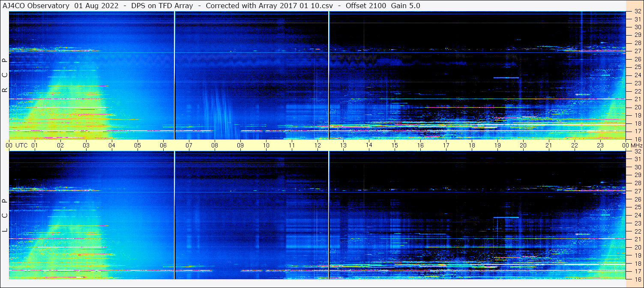Click the UTC label on the time axis
The image size is (644, 288).
(x=21, y=145)
